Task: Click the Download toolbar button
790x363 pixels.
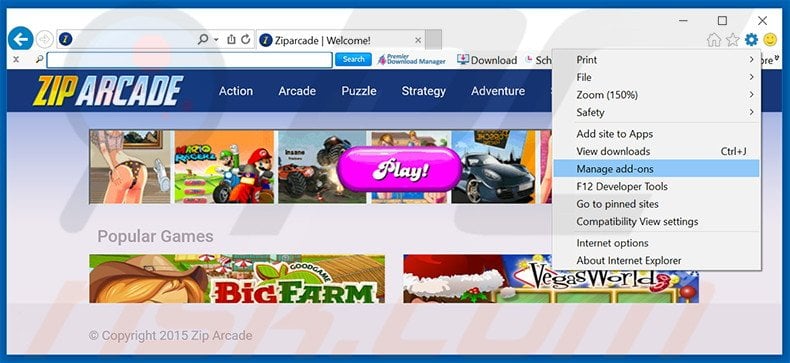Action: [487, 60]
